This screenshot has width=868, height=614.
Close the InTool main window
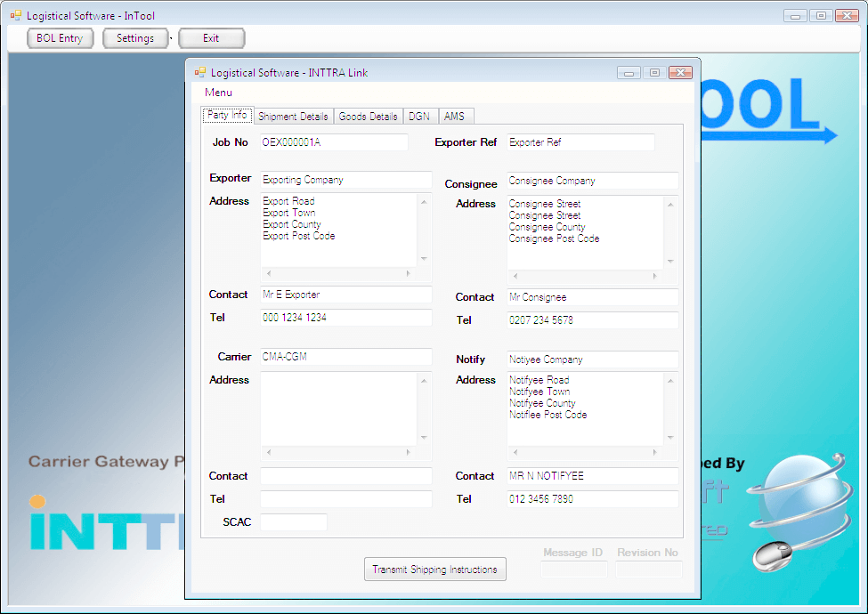847,15
